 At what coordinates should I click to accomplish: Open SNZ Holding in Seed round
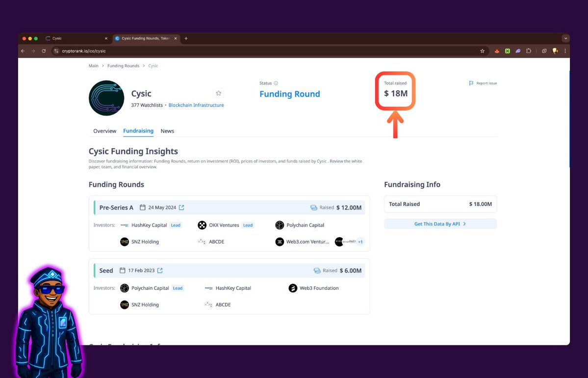tap(145, 304)
